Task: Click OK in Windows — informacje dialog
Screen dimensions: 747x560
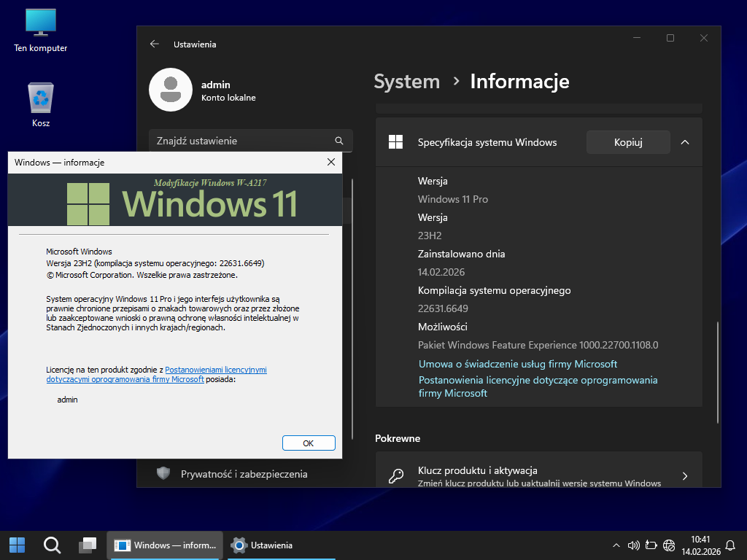Action: [x=308, y=443]
